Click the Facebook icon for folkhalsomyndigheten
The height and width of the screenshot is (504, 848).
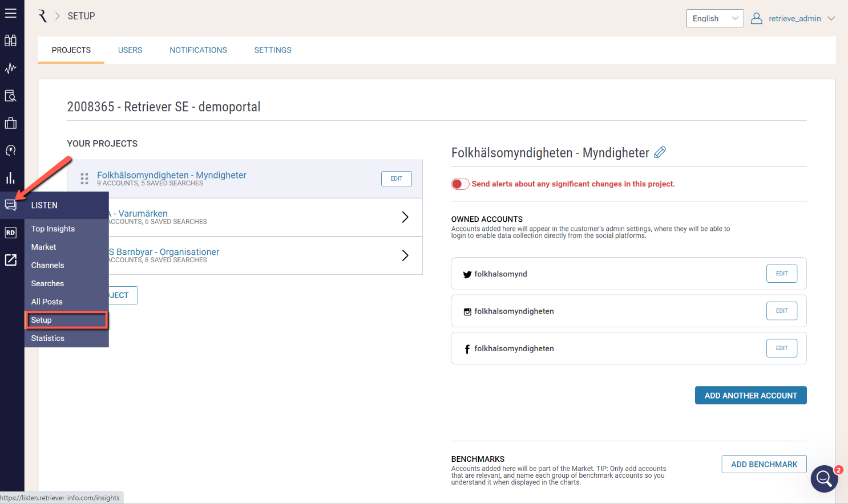coord(467,349)
